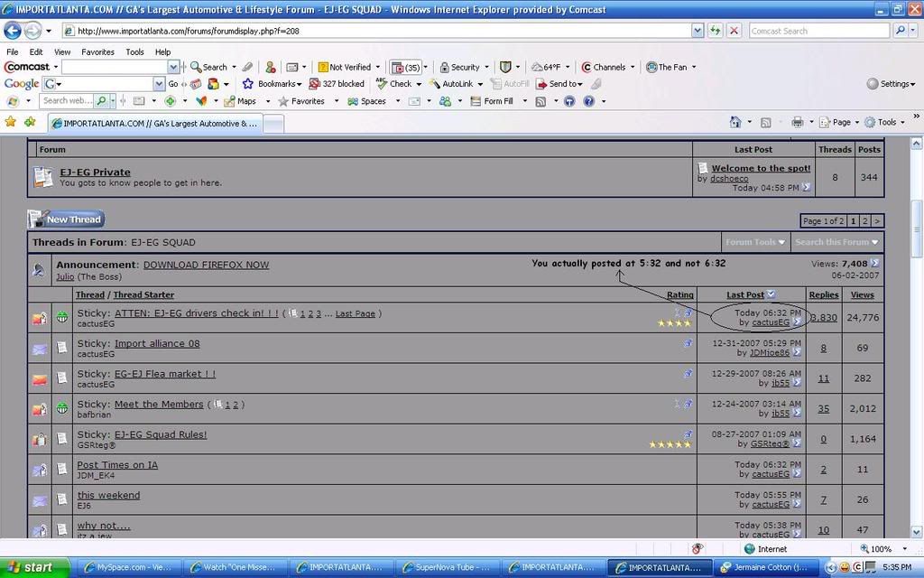The width and height of the screenshot is (924, 578).
Task: Open the Tools menu in menu bar
Action: tap(134, 52)
